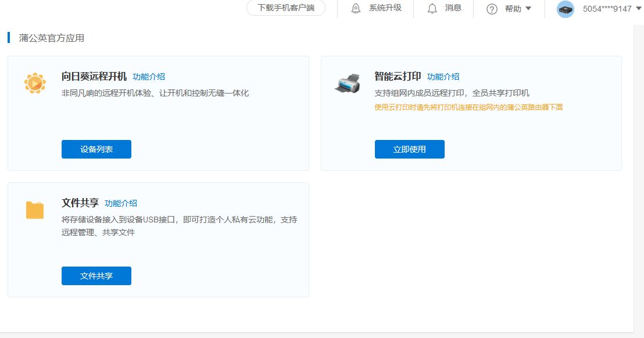This screenshot has height=338, width=644.
Task: Click the 智能云打印 title
Action: click(x=398, y=76)
